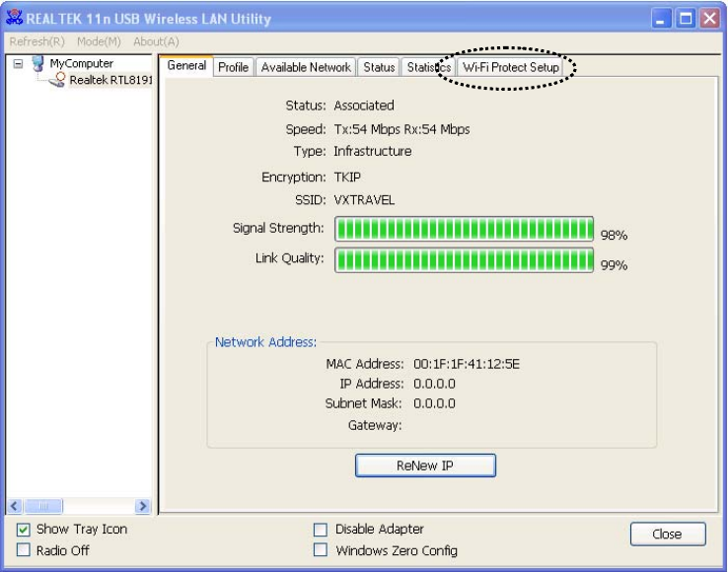
Task: Click the horizontal scrollbar thumb
Action: [x=42, y=506]
